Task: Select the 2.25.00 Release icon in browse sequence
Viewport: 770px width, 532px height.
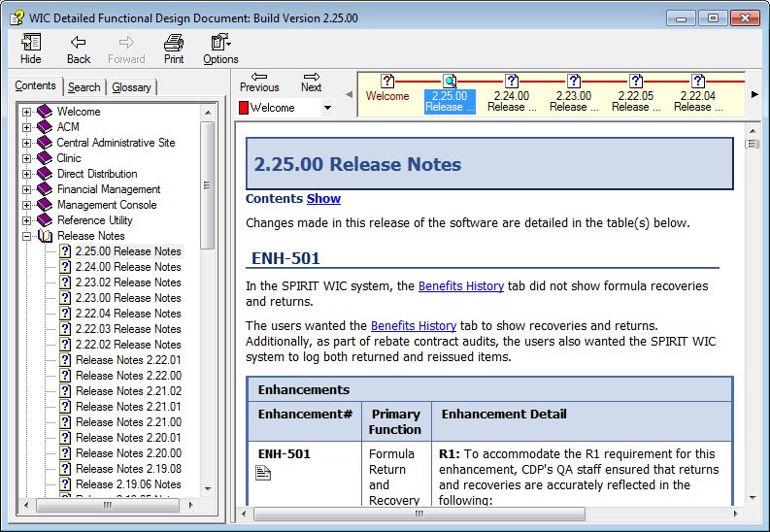Action: pyautogui.click(x=450, y=81)
